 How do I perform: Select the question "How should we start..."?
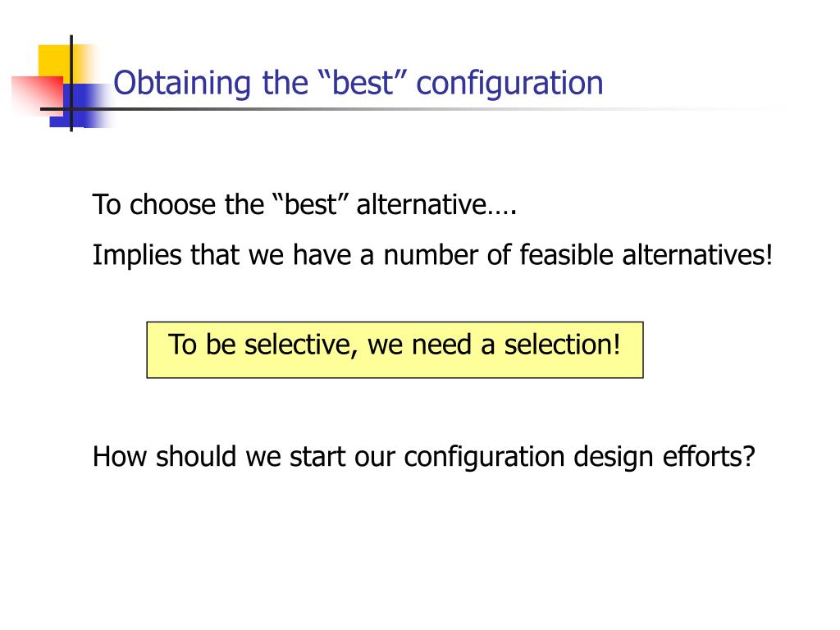click(x=423, y=457)
